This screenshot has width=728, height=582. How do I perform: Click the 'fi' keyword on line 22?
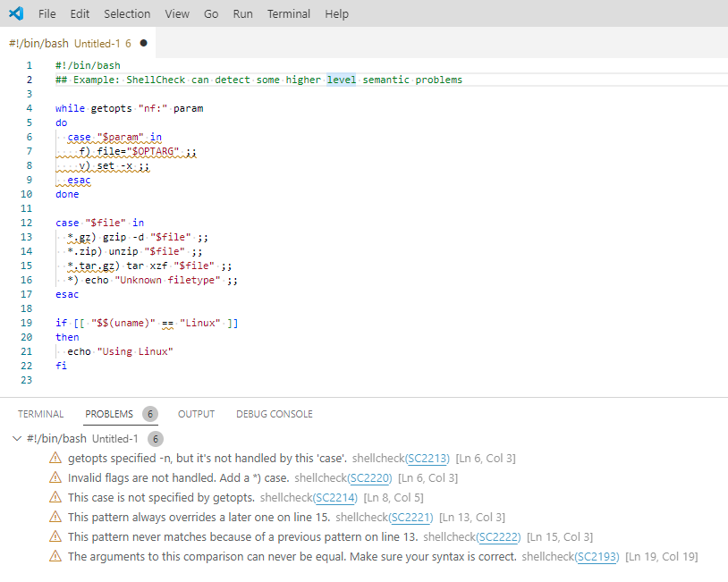(x=62, y=366)
